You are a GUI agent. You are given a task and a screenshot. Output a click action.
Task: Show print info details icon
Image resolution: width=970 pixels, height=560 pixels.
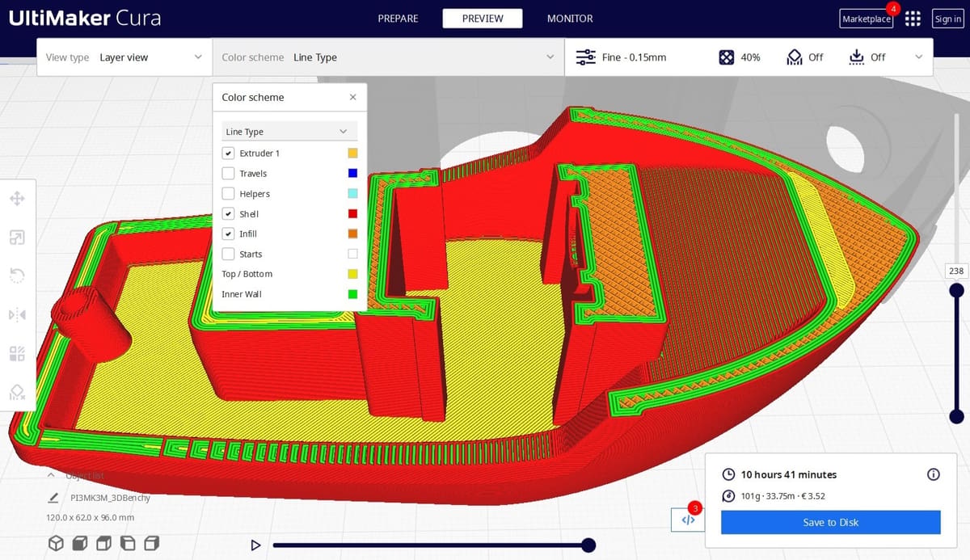[933, 474]
